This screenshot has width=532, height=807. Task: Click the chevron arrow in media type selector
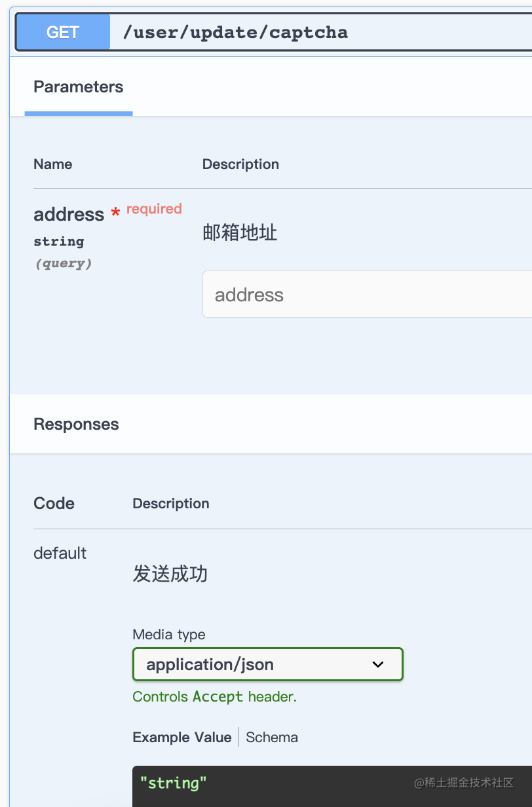378,664
